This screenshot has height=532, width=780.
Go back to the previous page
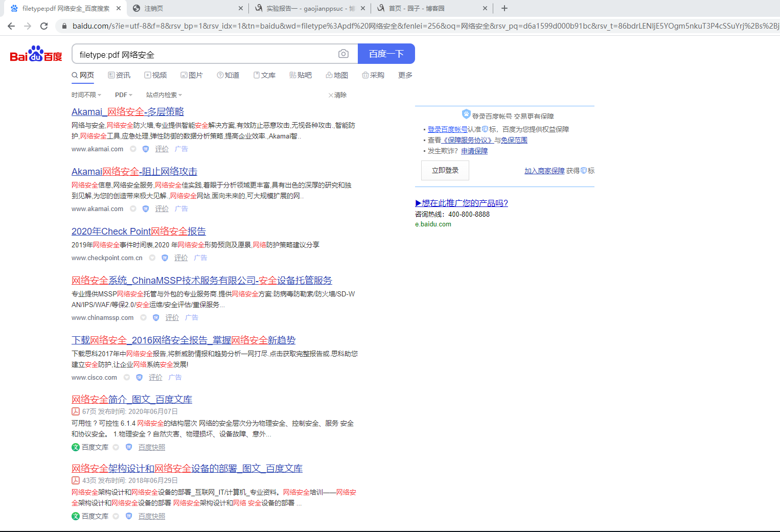(11, 26)
